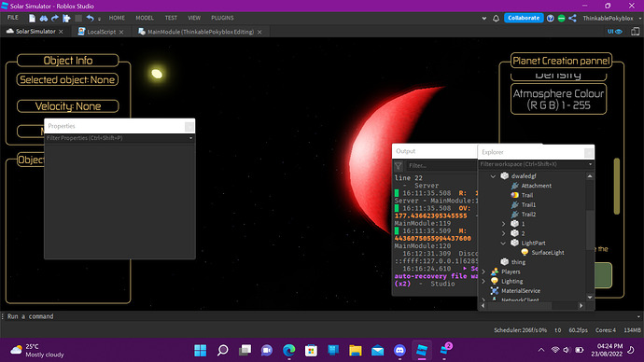Open Microsoft Store from taskbar
Viewport: 644px width, 362px height.
click(311, 350)
